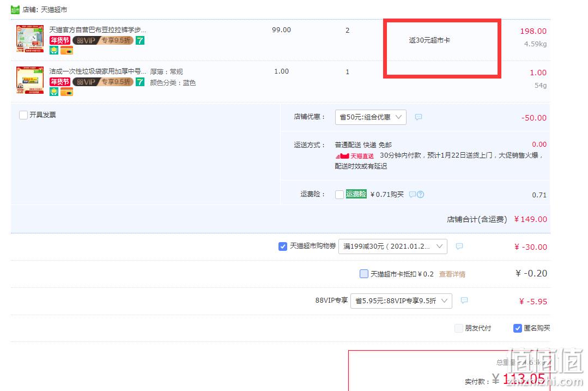588x391 pixels.
Task: Click the 88VIP 专享9.5折 badge on the garbage bag item
Action: tap(103, 82)
